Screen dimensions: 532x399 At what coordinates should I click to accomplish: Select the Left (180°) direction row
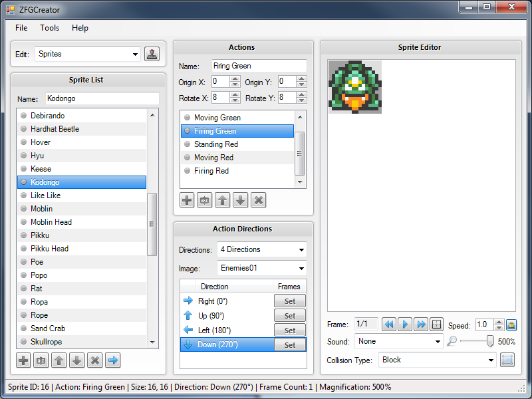click(x=243, y=330)
